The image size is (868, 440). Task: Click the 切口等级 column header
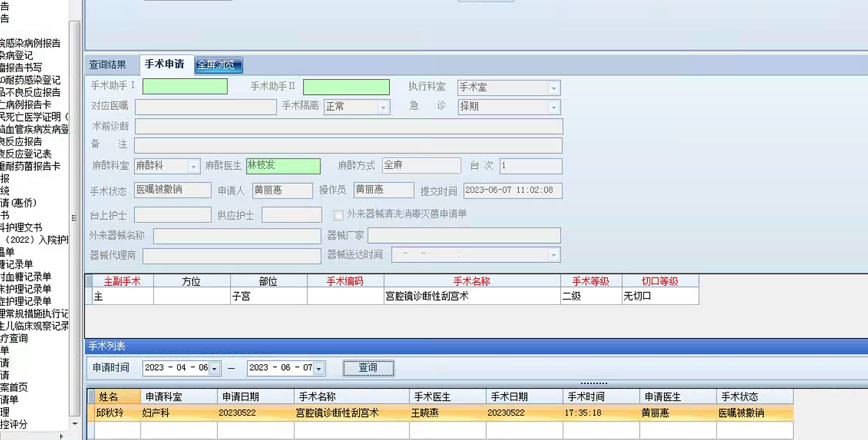660,281
